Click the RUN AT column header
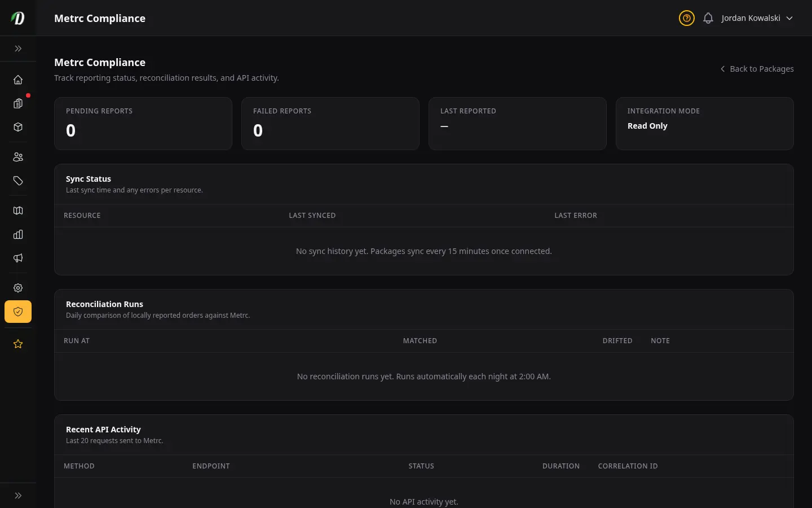The height and width of the screenshot is (508, 812). coord(77,341)
